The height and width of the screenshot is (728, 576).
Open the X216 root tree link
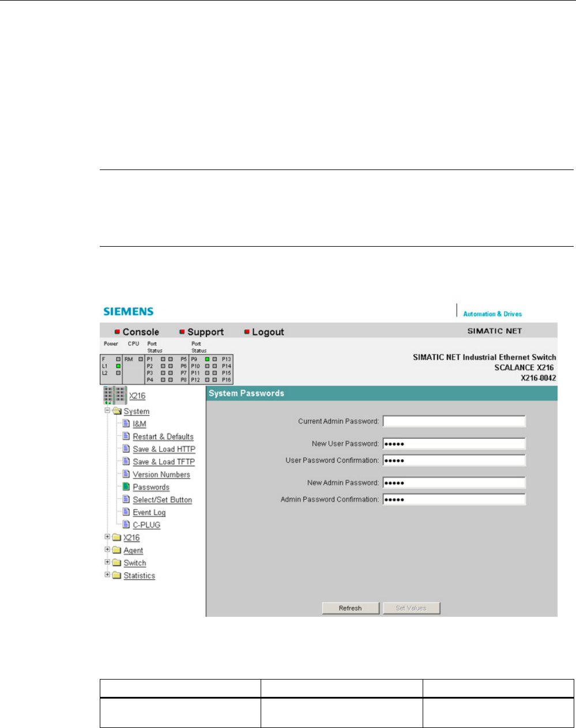point(137,396)
